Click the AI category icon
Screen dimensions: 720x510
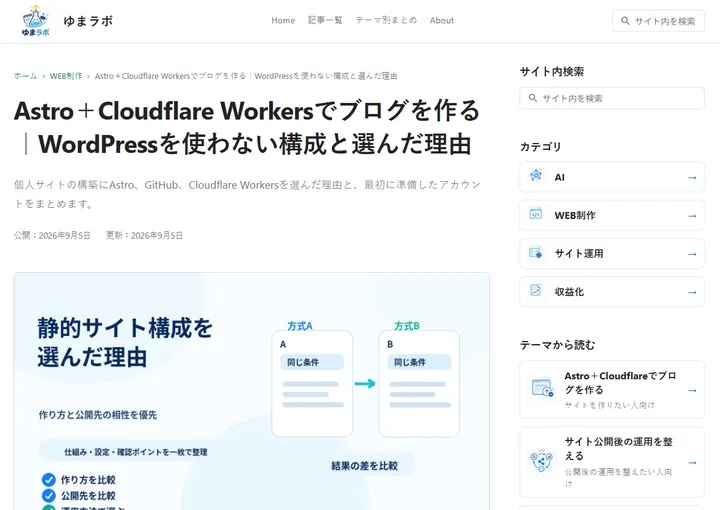[536, 176]
